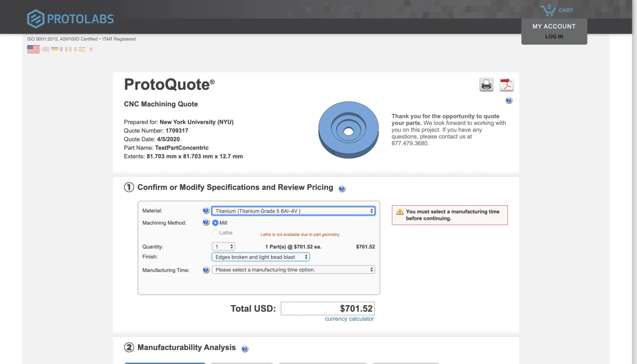Click the part name TestPartConcentric
This screenshot has height=364, width=637.
[x=182, y=148]
